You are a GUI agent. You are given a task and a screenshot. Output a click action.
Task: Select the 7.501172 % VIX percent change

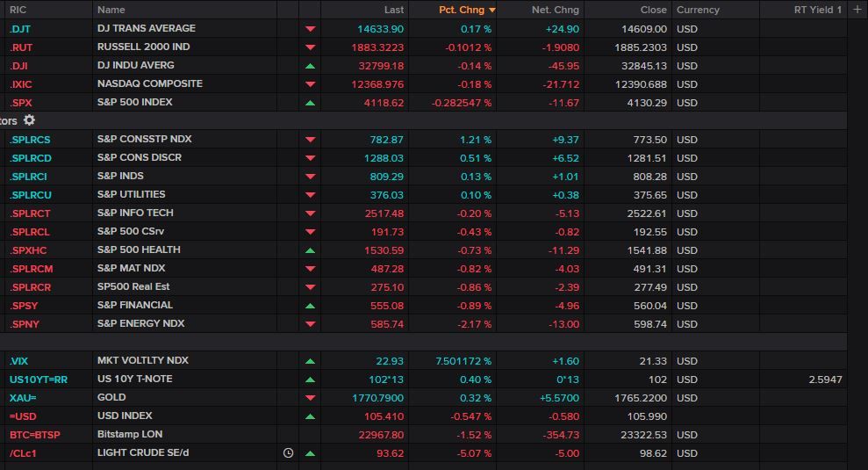click(463, 361)
